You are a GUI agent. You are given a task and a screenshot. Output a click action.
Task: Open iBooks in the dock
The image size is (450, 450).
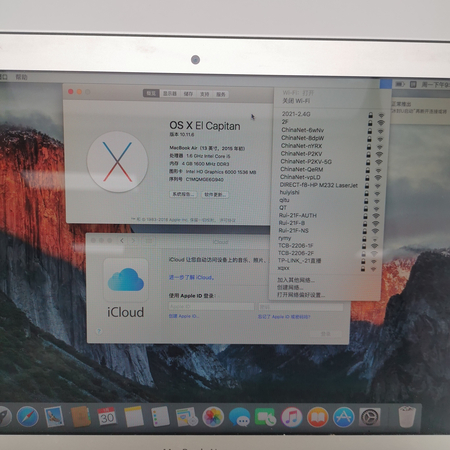tap(318, 417)
